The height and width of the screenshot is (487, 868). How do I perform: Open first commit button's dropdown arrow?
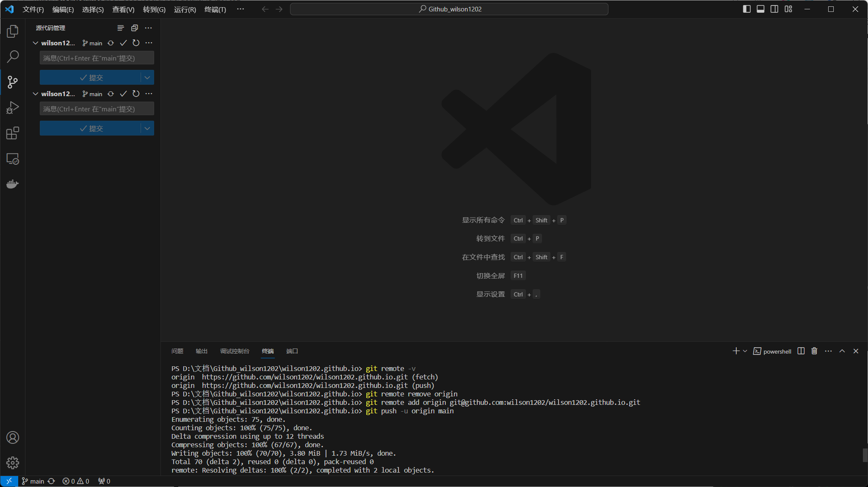coord(147,77)
